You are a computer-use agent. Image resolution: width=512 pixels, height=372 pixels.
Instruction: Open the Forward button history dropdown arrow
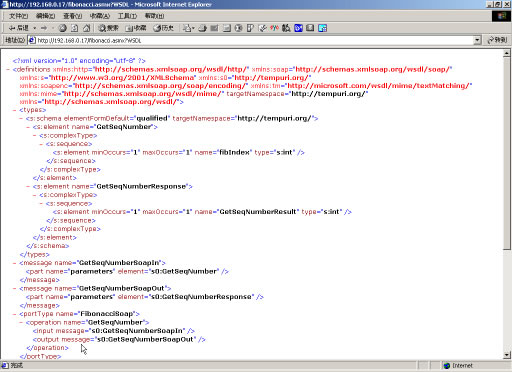[x=53, y=28]
